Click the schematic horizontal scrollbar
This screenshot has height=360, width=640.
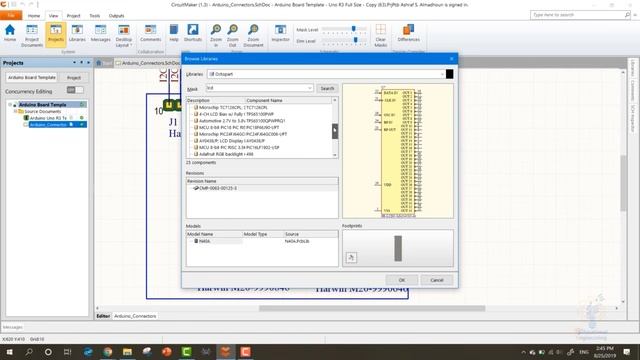click(x=372, y=308)
